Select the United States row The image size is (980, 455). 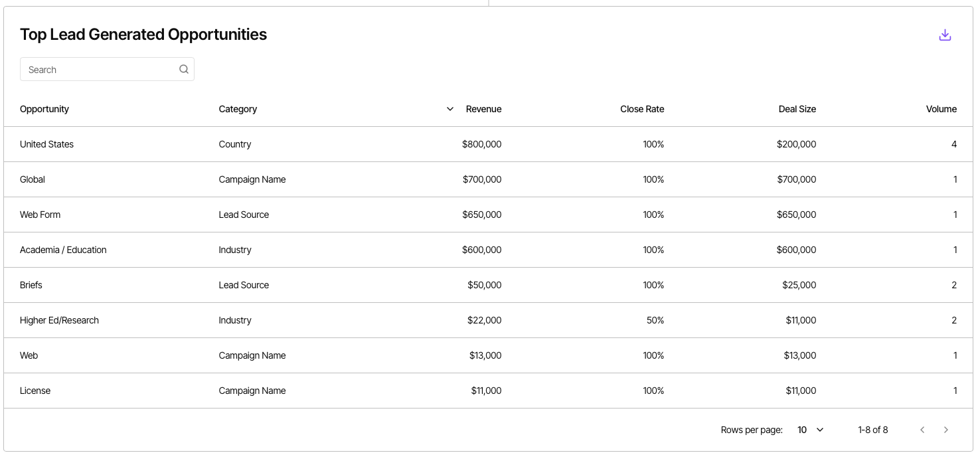tap(489, 144)
